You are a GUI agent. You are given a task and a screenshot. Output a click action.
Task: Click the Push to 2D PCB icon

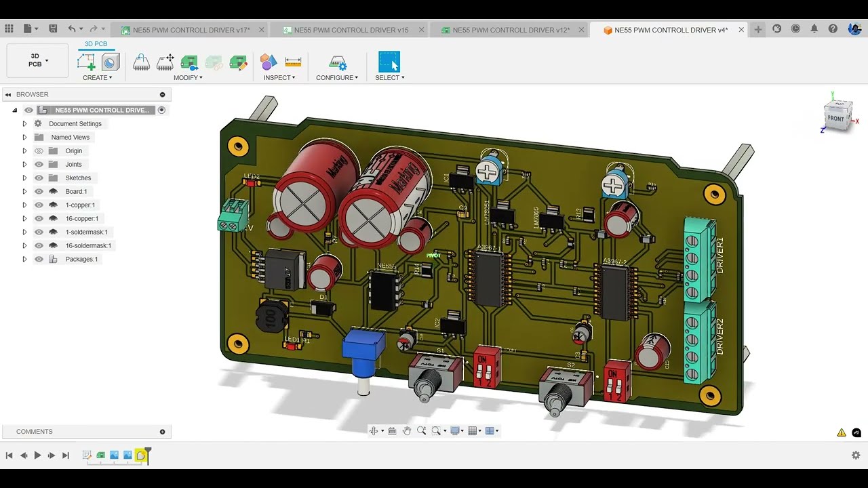[x=189, y=62]
